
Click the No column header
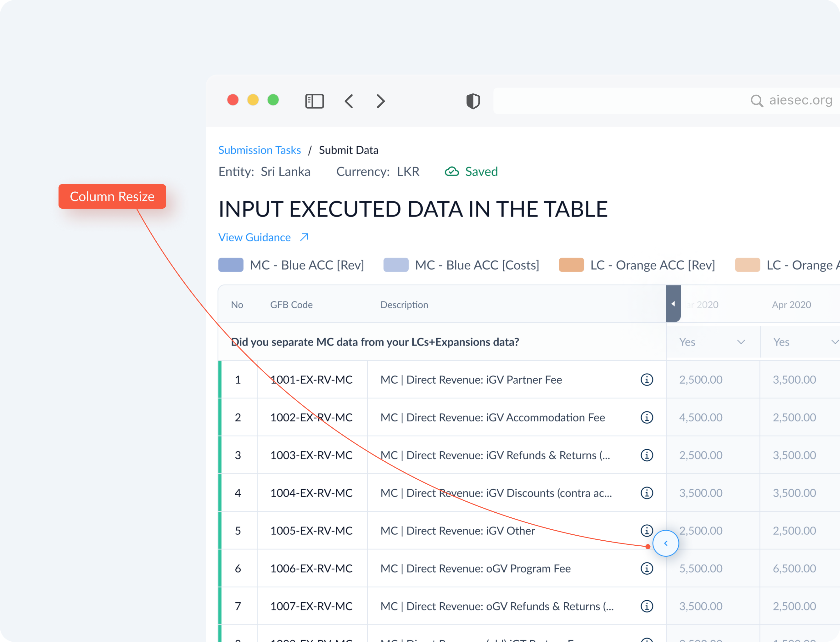[237, 305]
